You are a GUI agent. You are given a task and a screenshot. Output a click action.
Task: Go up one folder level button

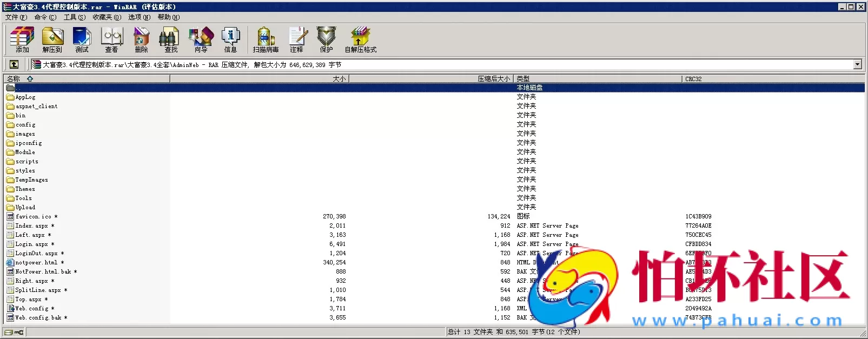[14, 64]
